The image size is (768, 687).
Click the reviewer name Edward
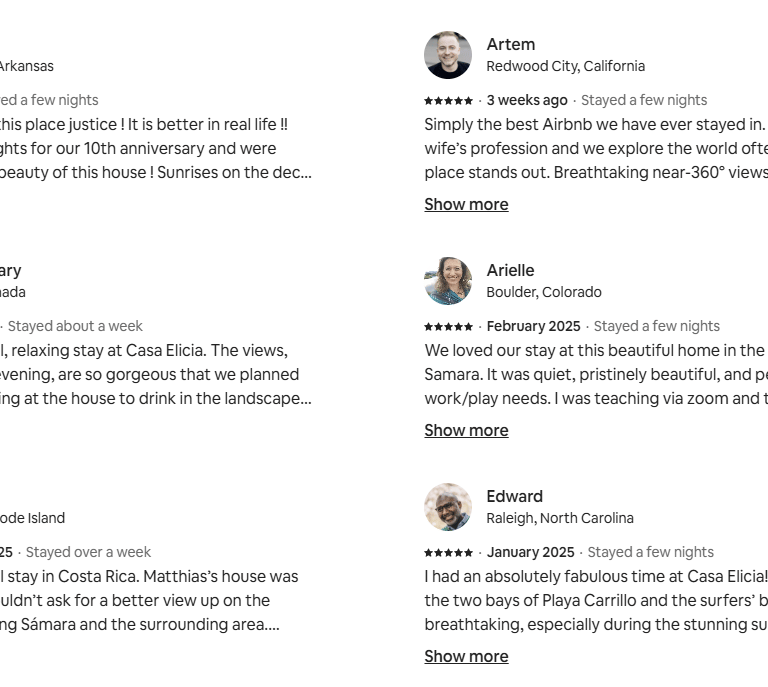(x=514, y=496)
